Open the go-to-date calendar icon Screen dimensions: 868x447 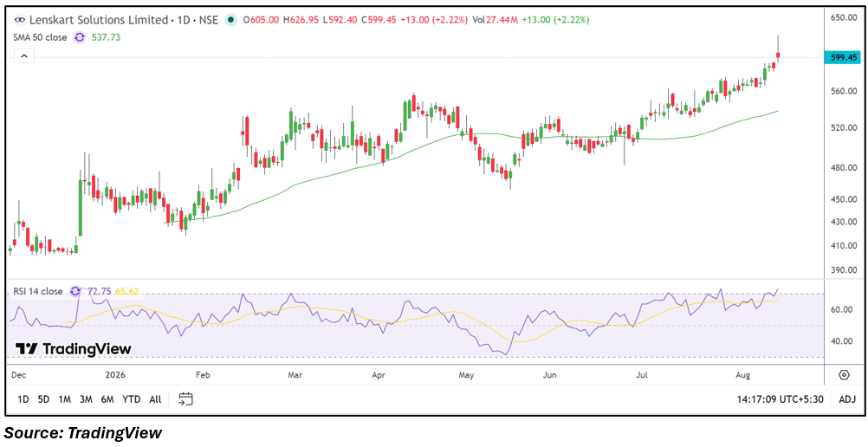click(186, 398)
